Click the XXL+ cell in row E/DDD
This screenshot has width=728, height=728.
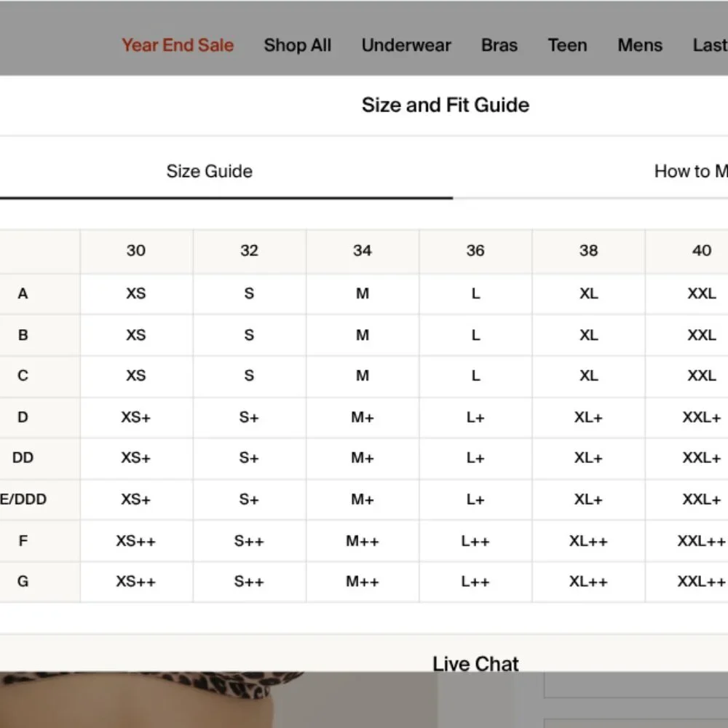(687, 499)
